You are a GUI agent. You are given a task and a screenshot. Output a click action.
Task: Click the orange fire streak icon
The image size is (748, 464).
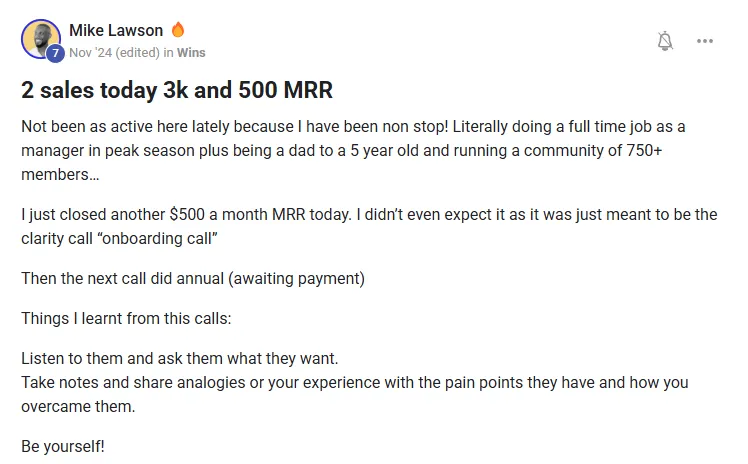click(178, 30)
